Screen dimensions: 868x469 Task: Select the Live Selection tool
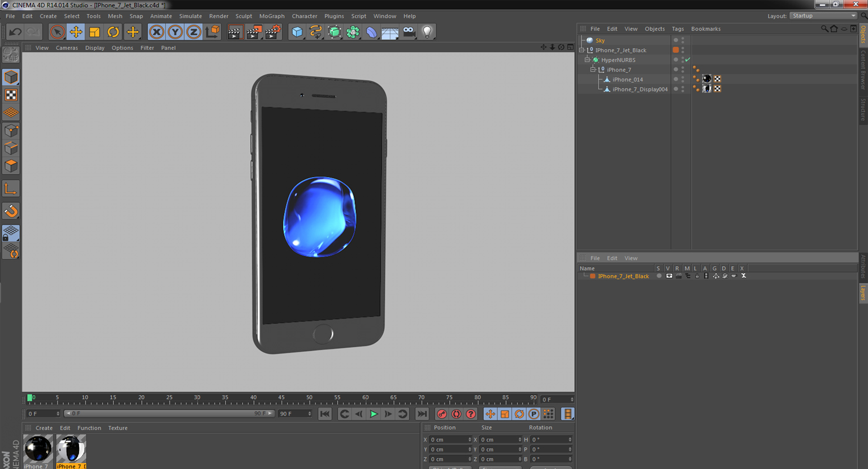click(57, 32)
